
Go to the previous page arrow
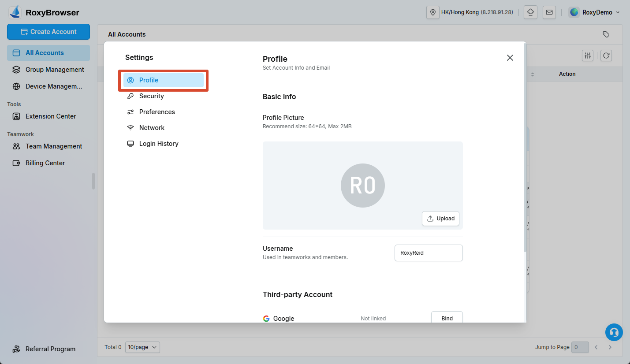pyautogui.click(x=596, y=347)
